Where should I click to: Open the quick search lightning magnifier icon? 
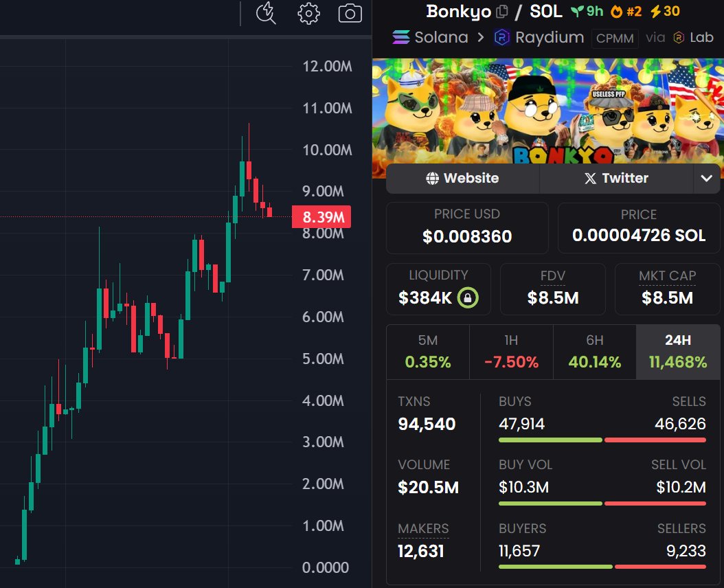tap(266, 13)
